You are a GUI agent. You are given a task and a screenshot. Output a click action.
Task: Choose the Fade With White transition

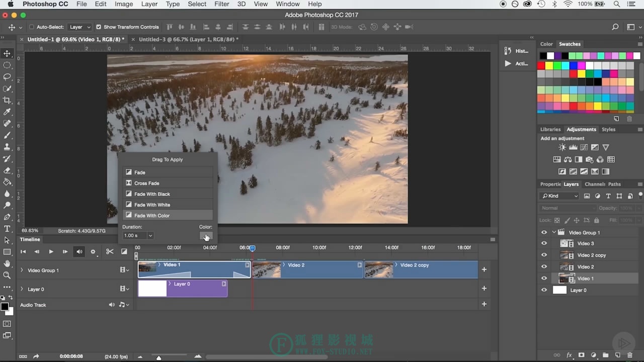tap(168, 205)
